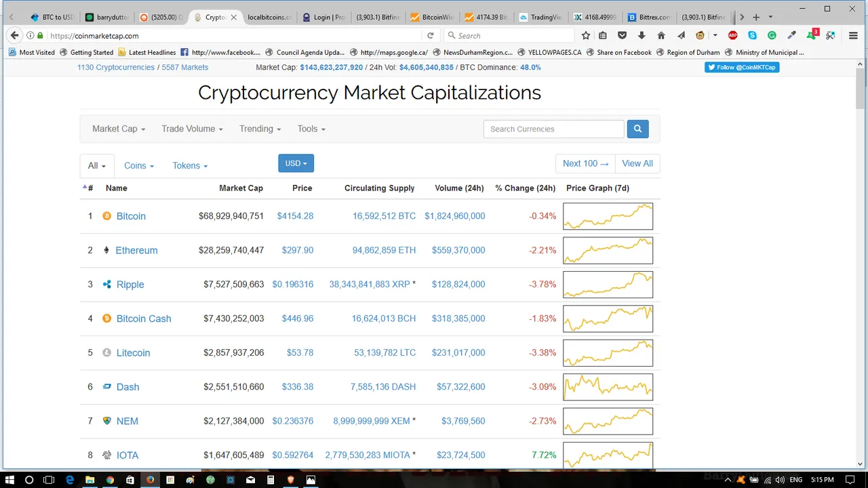The height and width of the screenshot is (488, 868).
Task: Click the NEM logo icon
Action: point(106,421)
